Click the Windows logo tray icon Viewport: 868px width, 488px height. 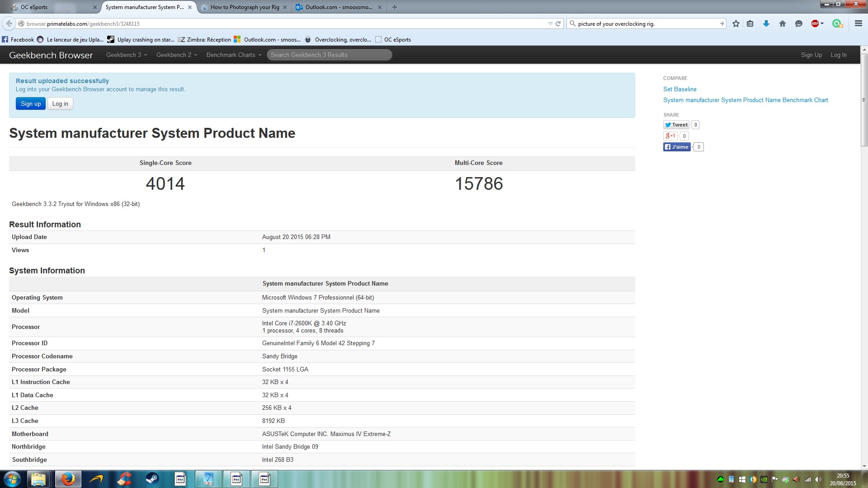click(x=742, y=479)
